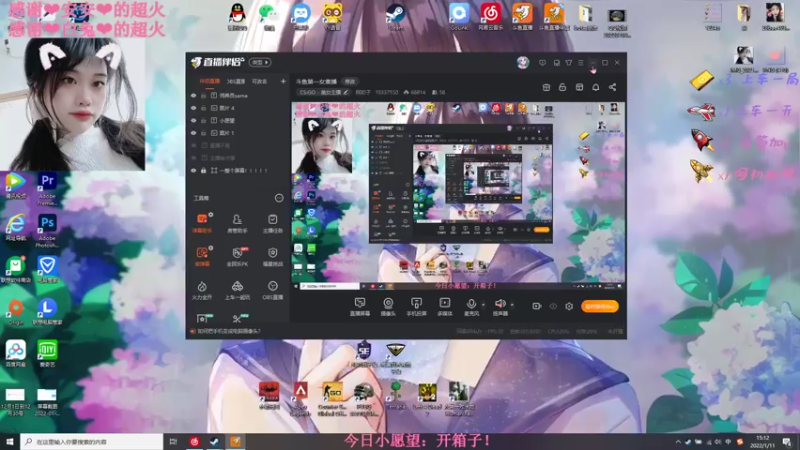This screenshot has width=800, height=450.
Task: Open the shield-shaped tool beside 全民乐PK
Action: coord(272,256)
